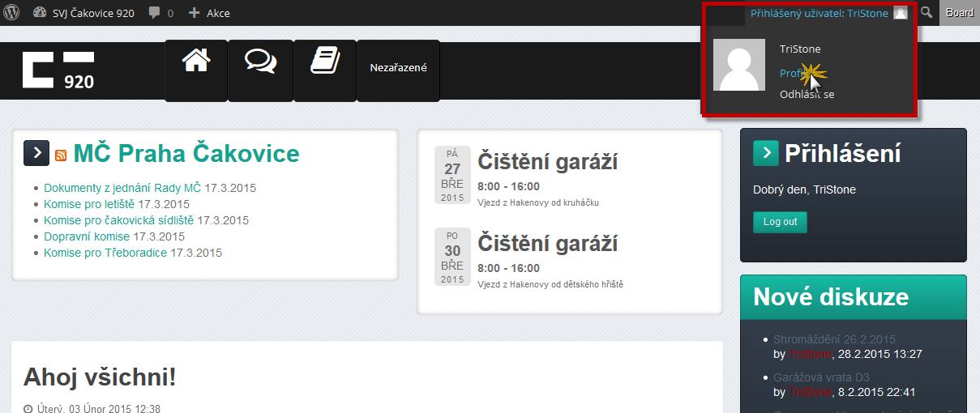Click the Log out button
980x413 pixels.
[780, 222]
